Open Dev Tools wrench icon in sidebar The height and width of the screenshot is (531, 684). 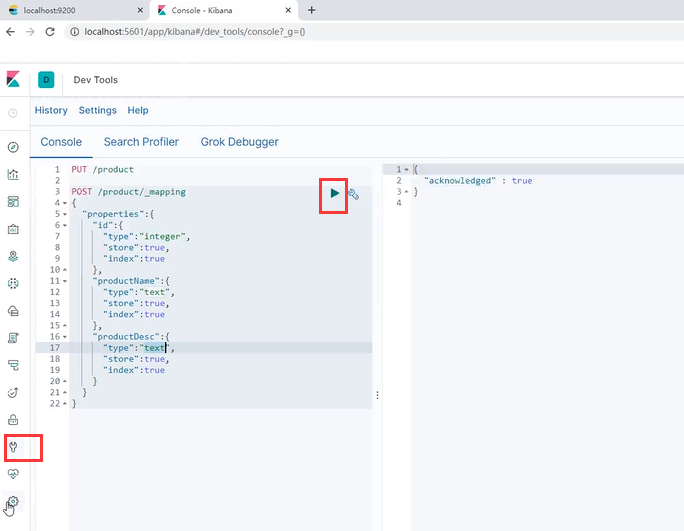coord(13,447)
